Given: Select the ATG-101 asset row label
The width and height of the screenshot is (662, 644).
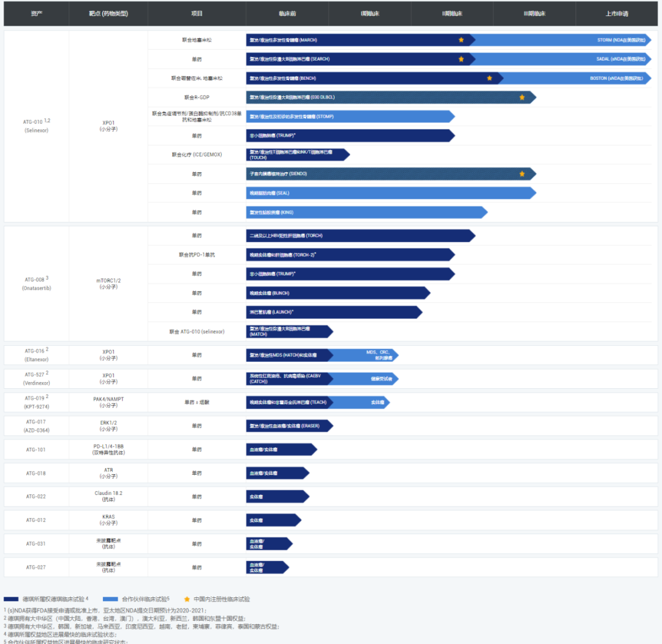Looking at the screenshot, I should [36, 450].
